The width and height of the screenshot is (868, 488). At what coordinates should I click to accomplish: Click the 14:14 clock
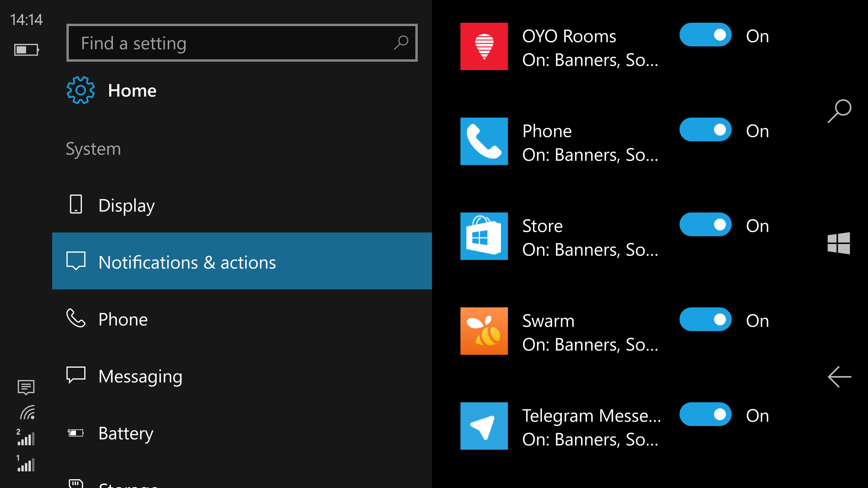click(x=26, y=20)
